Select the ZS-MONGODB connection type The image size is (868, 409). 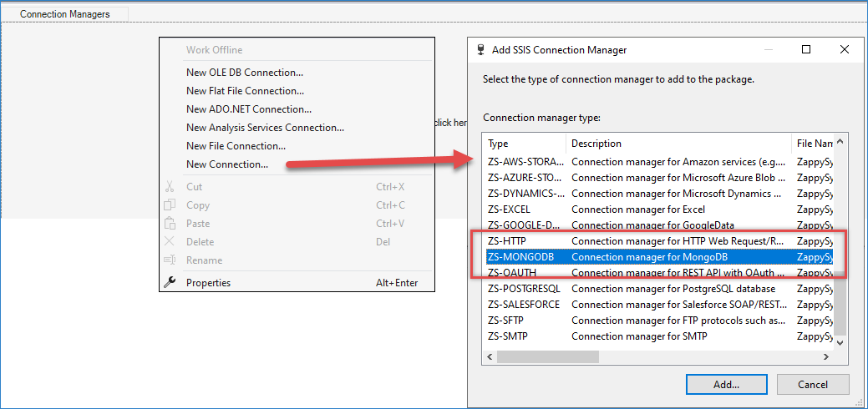[x=658, y=257]
